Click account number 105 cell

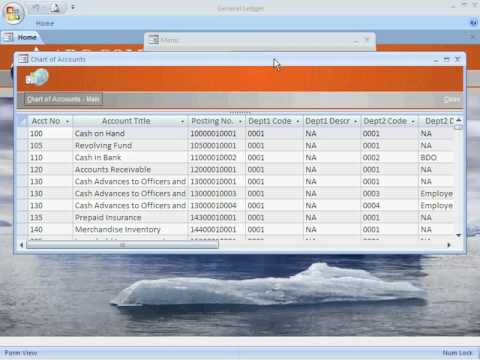tap(50, 146)
